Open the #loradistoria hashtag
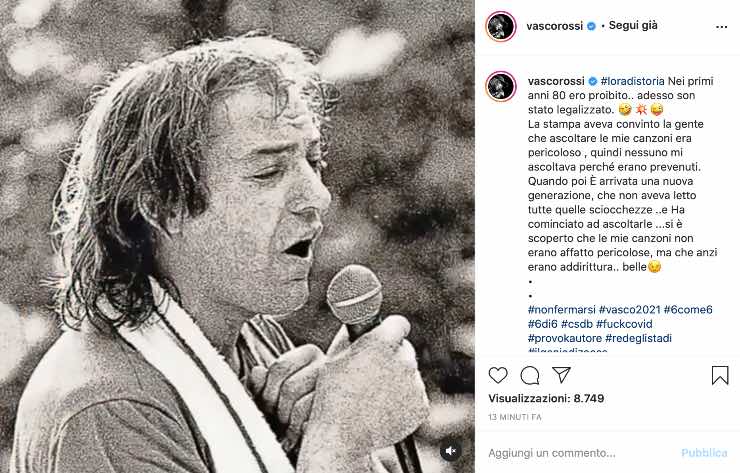 point(632,81)
